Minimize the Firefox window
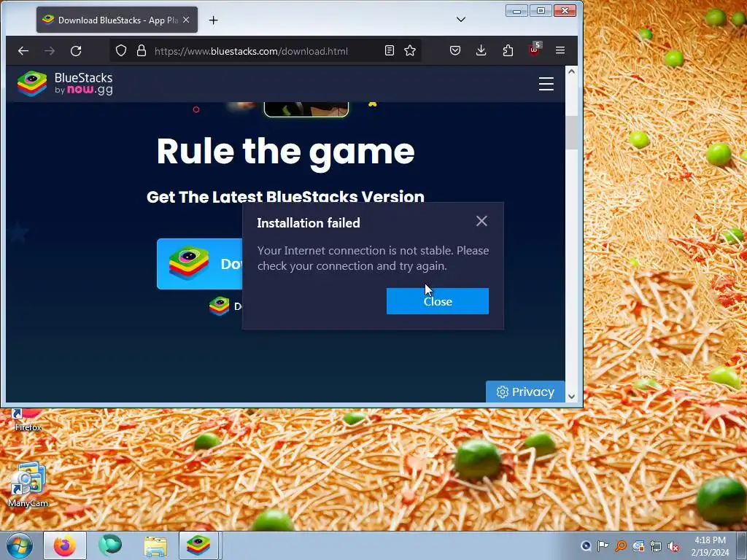747x560 pixels. (x=516, y=10)
